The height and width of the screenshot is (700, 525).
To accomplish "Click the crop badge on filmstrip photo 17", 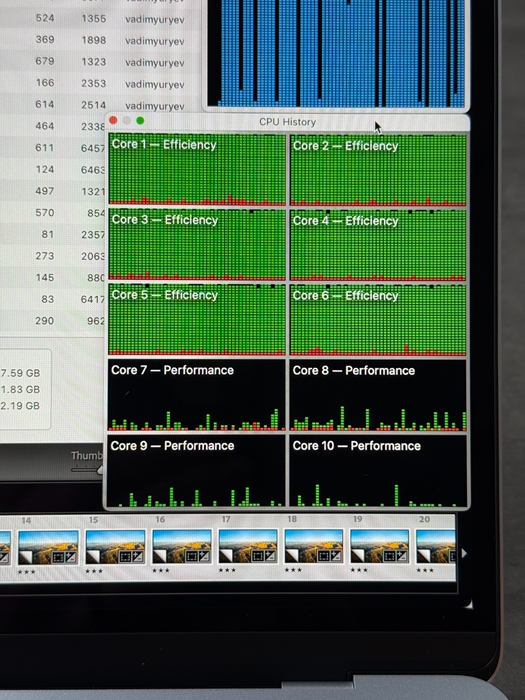I will click(x=258, y=556).
